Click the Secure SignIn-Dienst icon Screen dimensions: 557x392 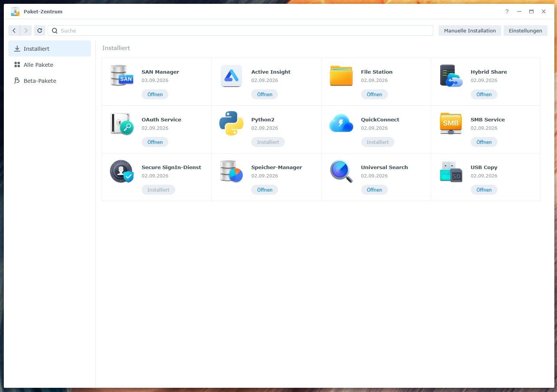point(122,171)
